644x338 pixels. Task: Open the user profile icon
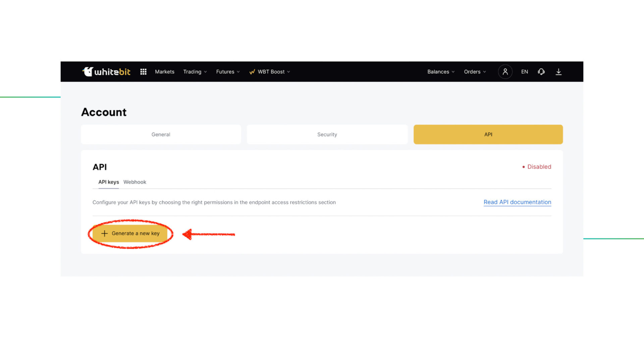pyautogui.click(x=505, y=72)
